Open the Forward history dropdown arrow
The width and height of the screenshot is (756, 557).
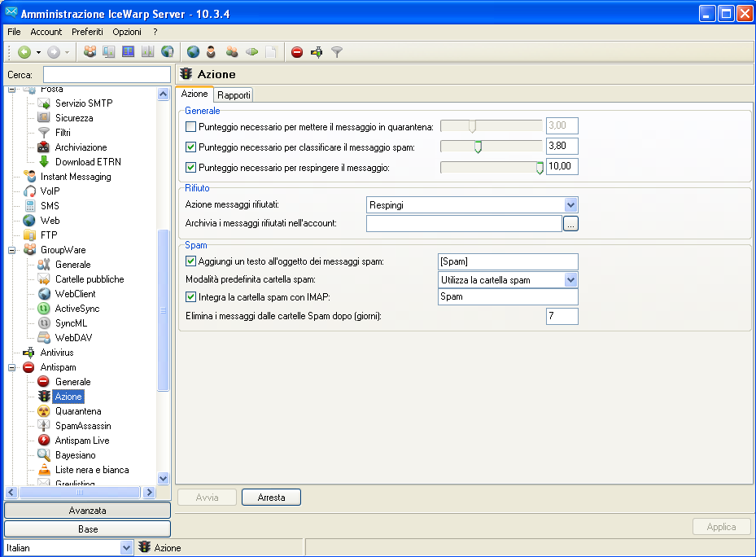[67, 52]
